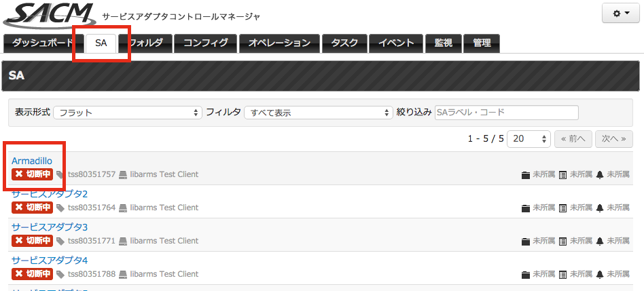Click the 切断中 badge in サービスアダプタ4 row
Image resolution: width=644 pixels, height=291 pixels.
[x=33, y=274]
